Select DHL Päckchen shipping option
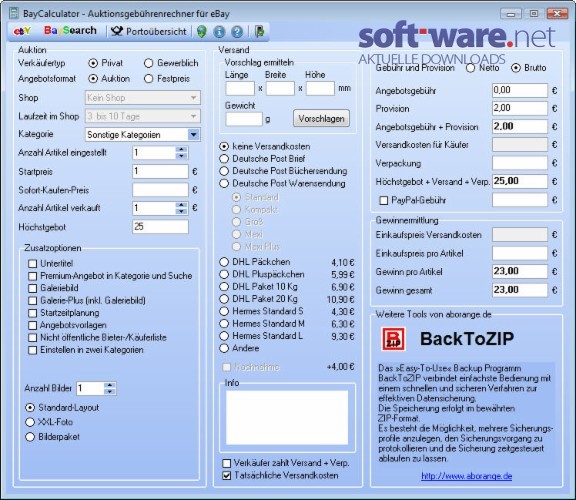This screenshot has width=576, height=500. (x=224, y=262)
